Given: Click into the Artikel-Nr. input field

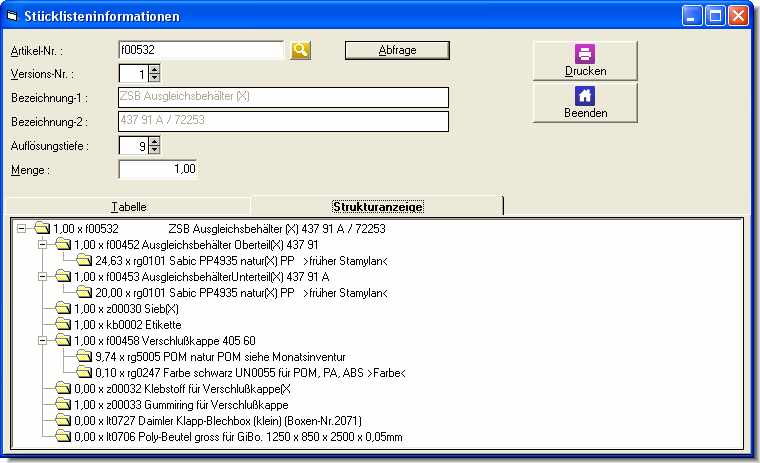Looking at the screenshot, I should [x=200, y=50].
